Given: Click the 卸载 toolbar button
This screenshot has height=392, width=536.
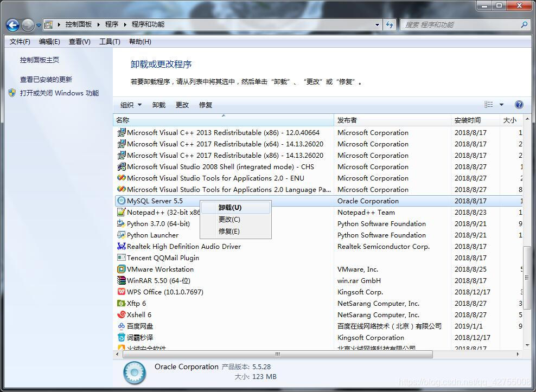Looking at the screenshot, I should (x=158, y=105).
